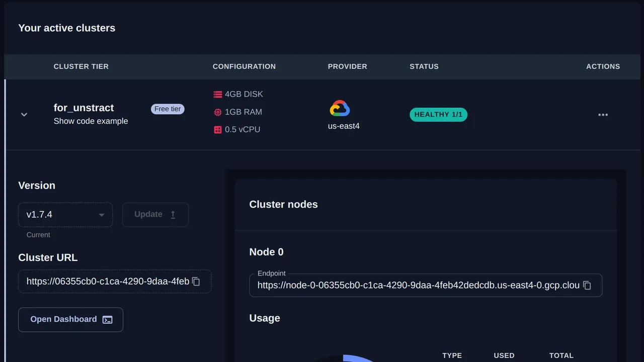Screen dimensions: 644x362
Task: Collapse the for_unstract cluster row chevron
Action: 24,115
